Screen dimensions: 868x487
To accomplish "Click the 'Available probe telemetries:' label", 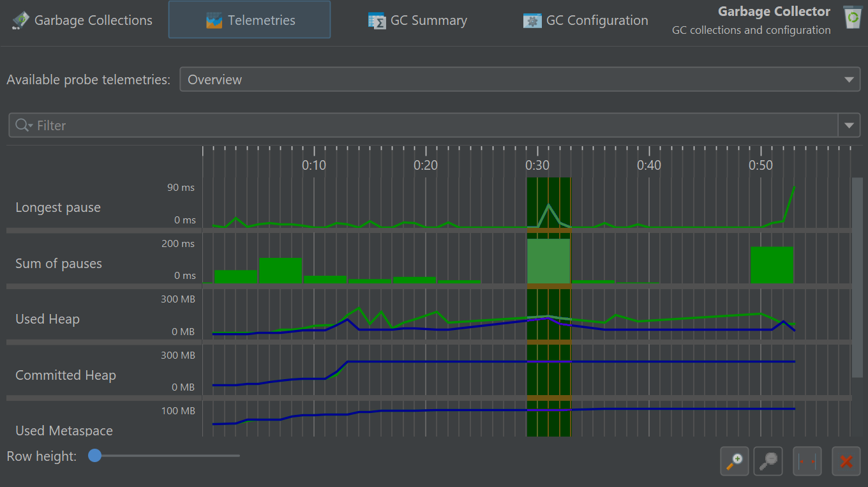I will click(89, 80).
